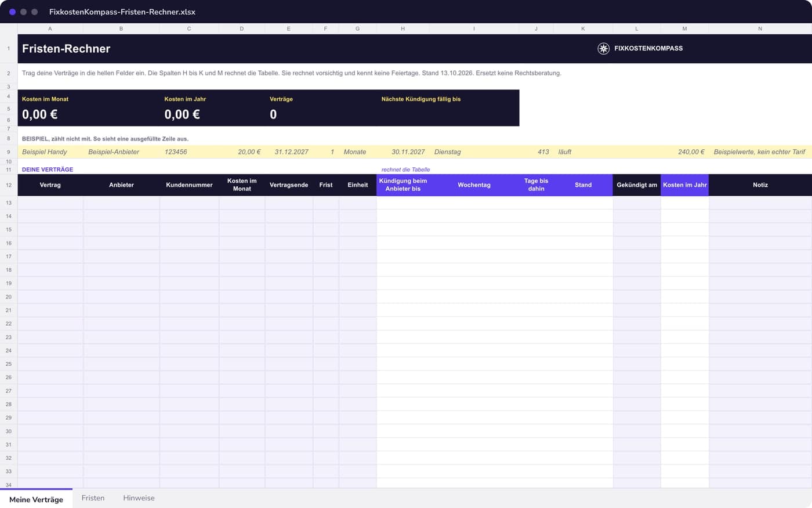Click the Nächste Kündigung fällig bis label

pos(421,99)
